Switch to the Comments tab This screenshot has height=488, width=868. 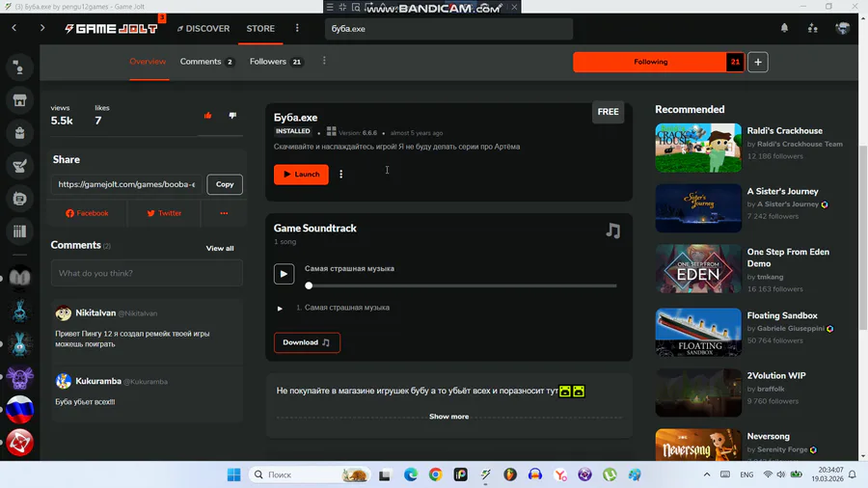206,62
